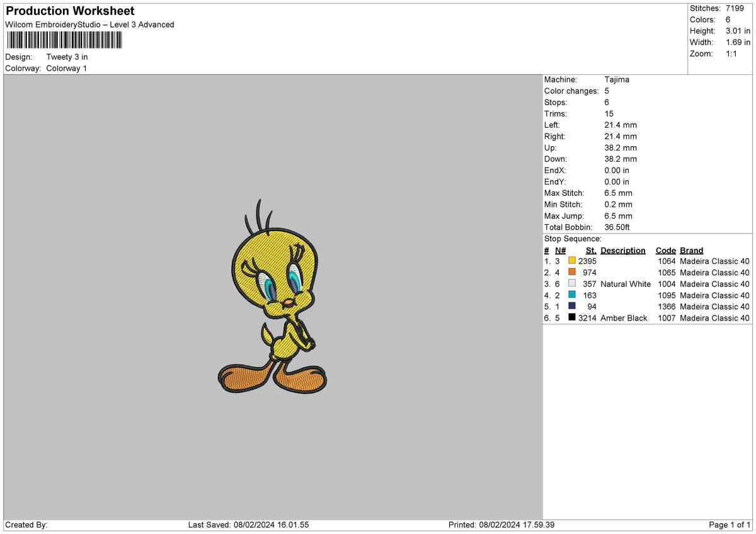Click the design name 'Tweety 3 in'

[x=67, y=57]
